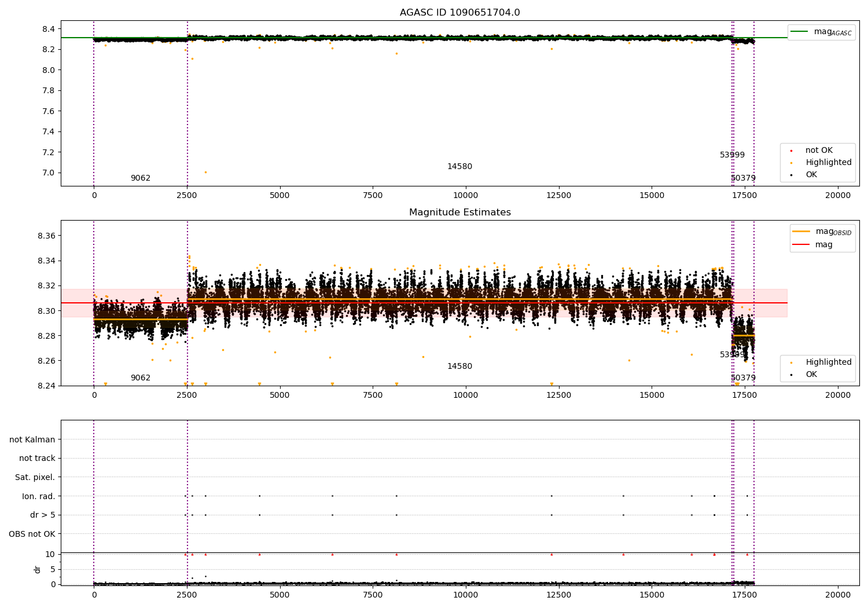Viewport: 868px width, 608px height.
Task: Select 'Highlighted' legend entry in Magnitude Estimates plot
Action: point(829,362)
